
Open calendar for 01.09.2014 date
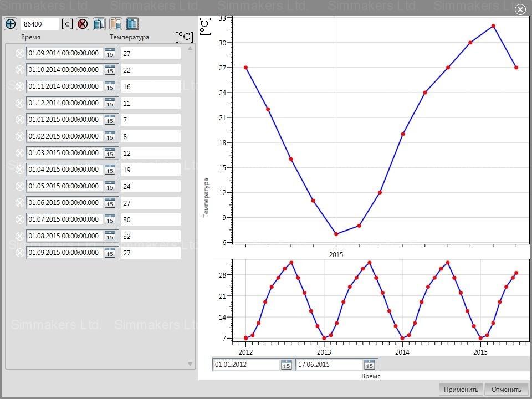point(110,53)
